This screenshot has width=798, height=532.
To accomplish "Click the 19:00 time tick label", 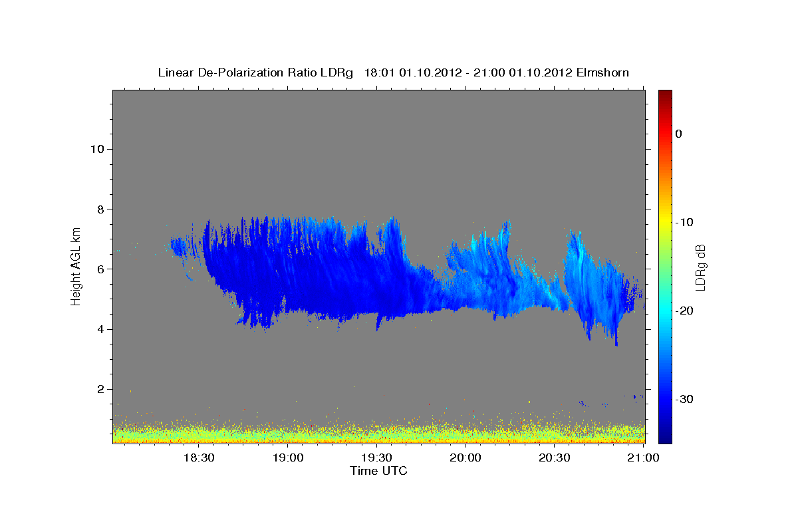I will [288, 458].
